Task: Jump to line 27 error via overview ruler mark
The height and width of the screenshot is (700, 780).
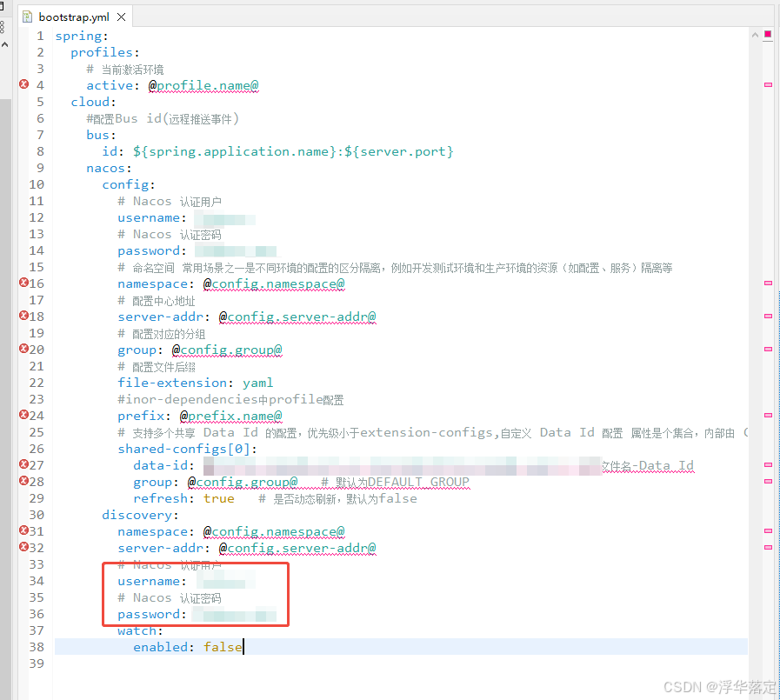Action: 768,464
